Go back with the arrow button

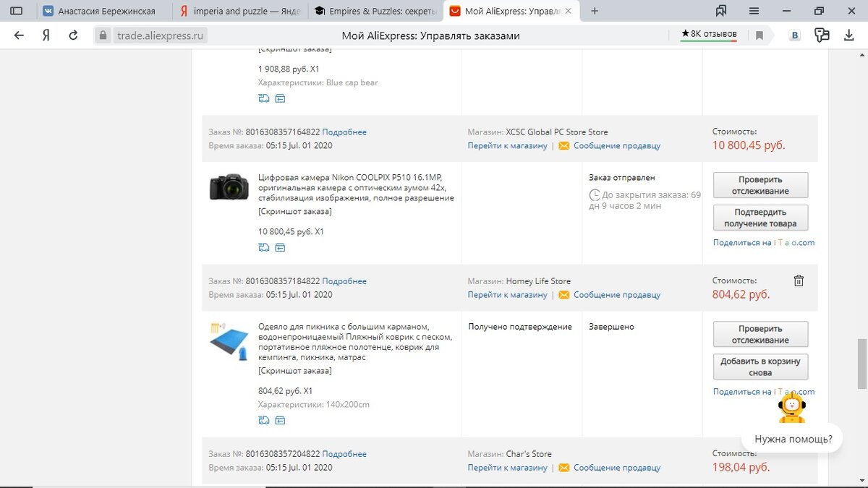point(20,35)
